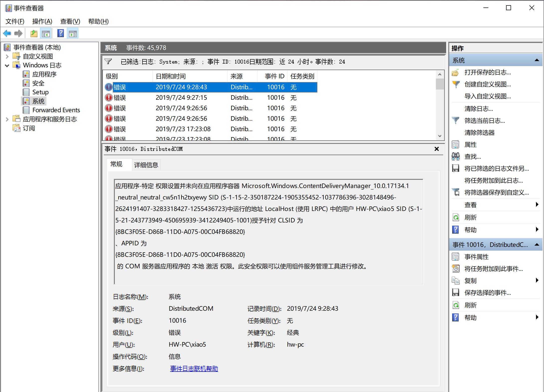Click the save filtered log file icon

(x=456, y=168)
